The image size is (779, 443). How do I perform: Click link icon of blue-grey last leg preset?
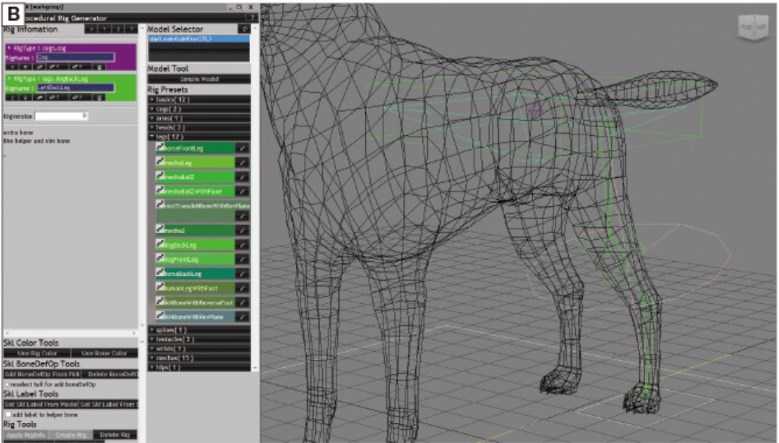pos(160,315)
